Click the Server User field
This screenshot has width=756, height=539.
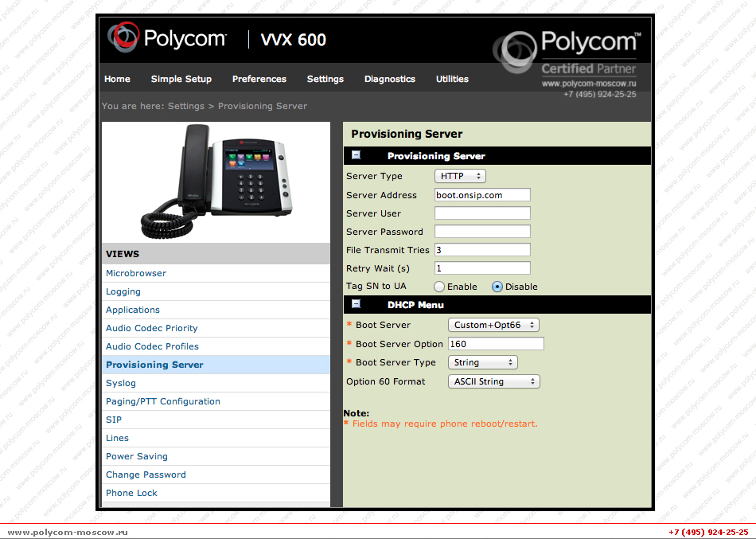click(482, 213)
